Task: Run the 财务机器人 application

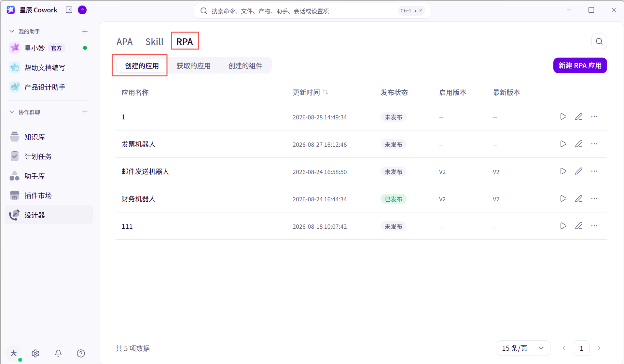Action: point(563,198)
